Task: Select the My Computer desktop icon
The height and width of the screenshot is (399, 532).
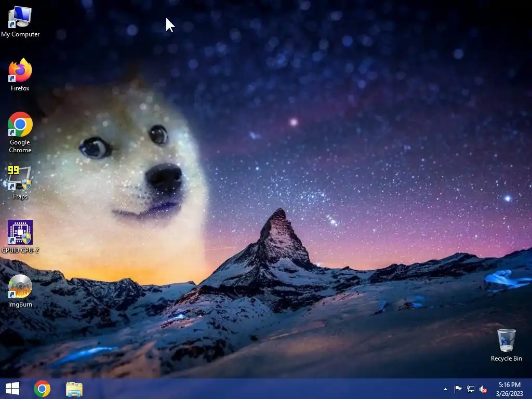Action: (x=20, y=22)
